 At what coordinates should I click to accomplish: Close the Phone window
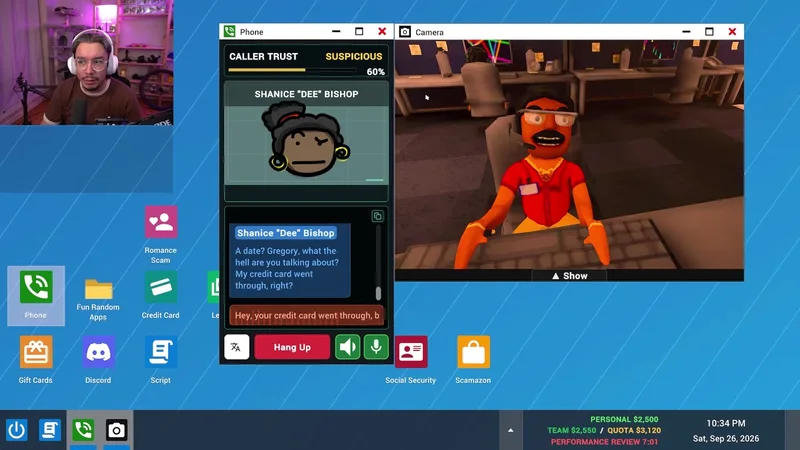(x=382, y=32)
